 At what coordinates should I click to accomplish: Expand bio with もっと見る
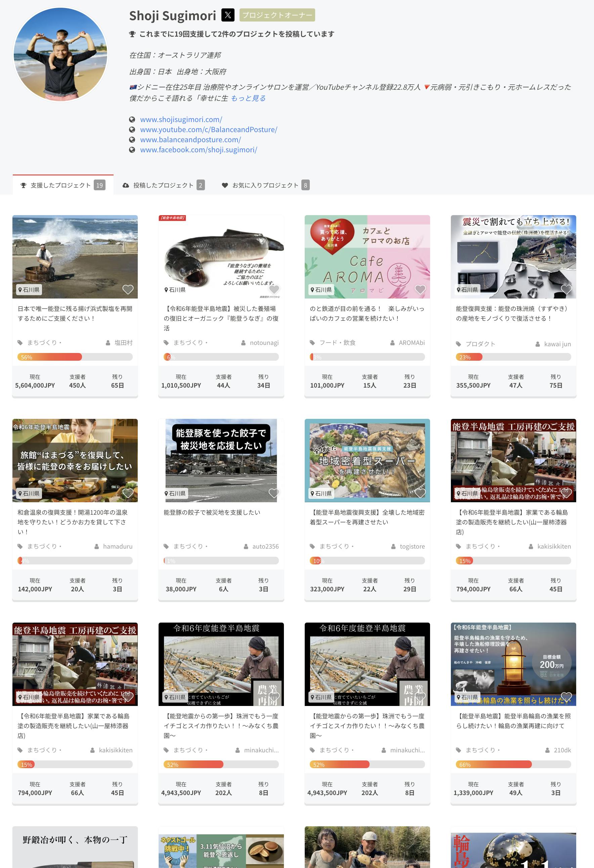click(248, 98)
